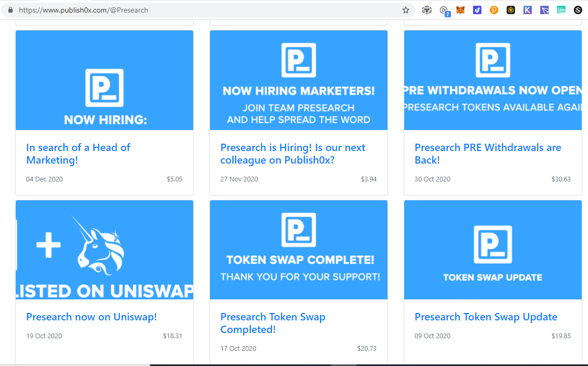Open the purple d-shaped wallet extension
588x366 pixels.
pyautogui.click(x=477, y=9)
